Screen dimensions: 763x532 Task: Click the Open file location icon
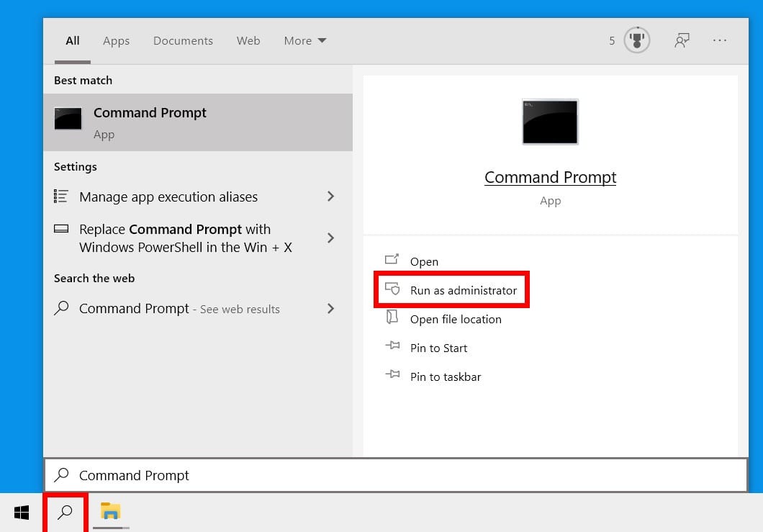[x=392, y=317]
